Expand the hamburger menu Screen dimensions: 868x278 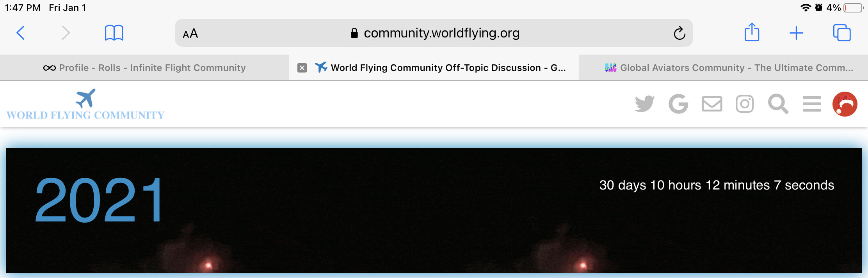point(811,104)
